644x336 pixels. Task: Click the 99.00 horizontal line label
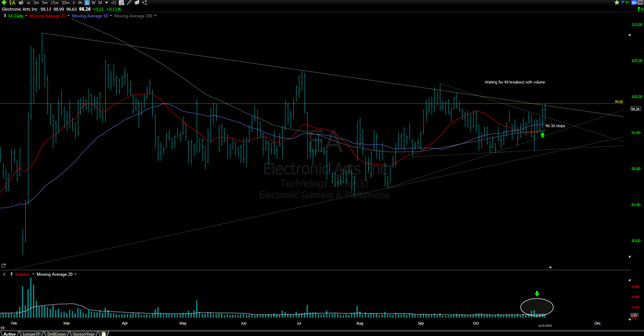pyautogui.click(x=619, y=102)
